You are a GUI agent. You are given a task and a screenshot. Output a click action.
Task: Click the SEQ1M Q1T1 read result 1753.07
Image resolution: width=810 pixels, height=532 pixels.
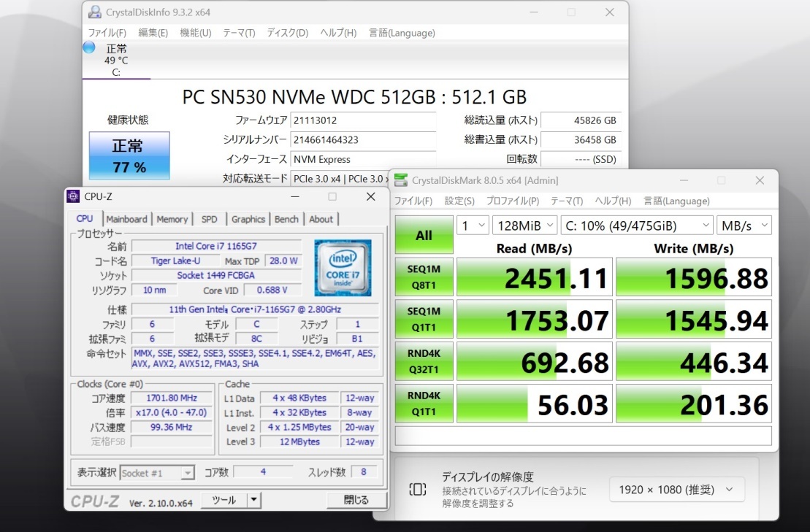click(534, 320)
